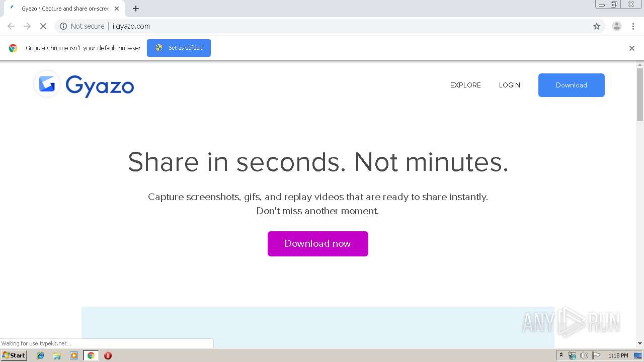
Task: Click the page vertical scrollbar thumb
Action: 640,95
